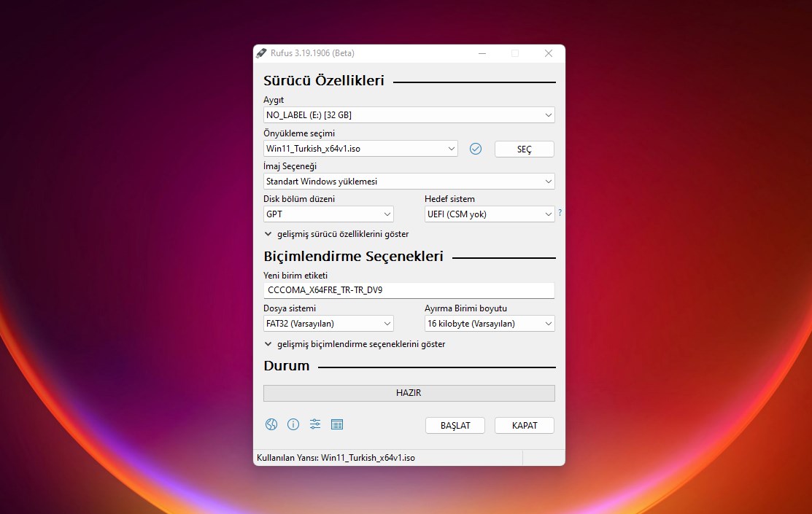The height and width of the screenshot is (514, 812).
Task: Click the ISO checksum checkmark icon
Action: pyautogui.click(x=476, y=149)
